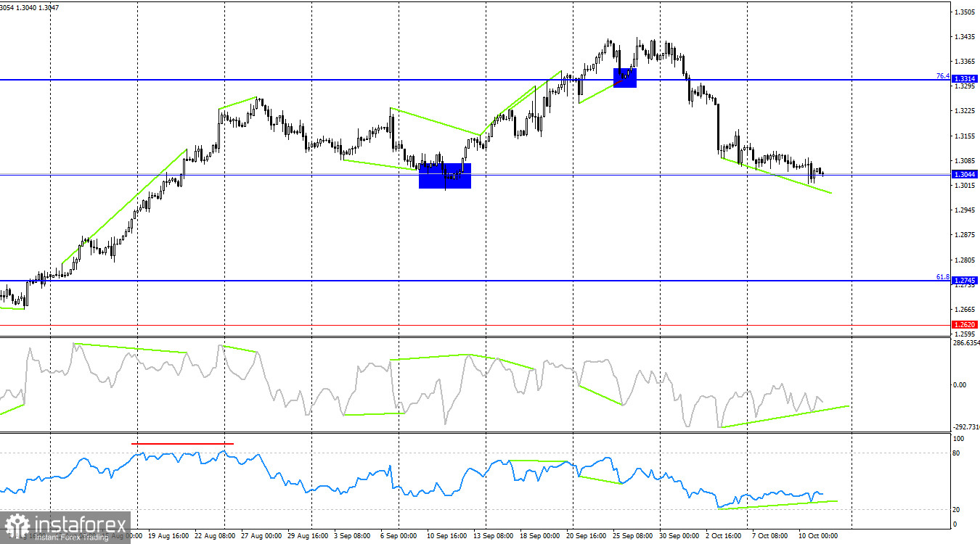Click the 1.2805 price axis label
Image resolution: width=980 pixels, height=544 pixels.
coord(965,260)
